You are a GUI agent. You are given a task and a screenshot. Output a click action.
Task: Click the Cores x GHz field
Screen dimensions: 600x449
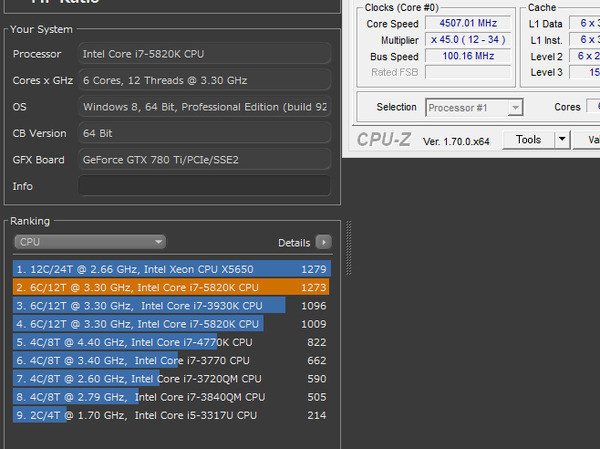click(205, 80)
